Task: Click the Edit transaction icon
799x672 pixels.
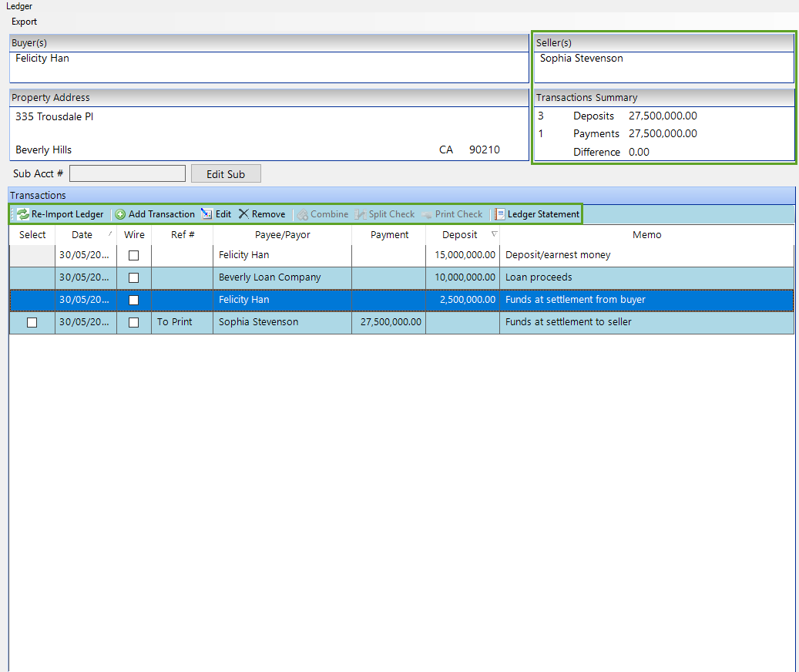Action: point(206,214)
